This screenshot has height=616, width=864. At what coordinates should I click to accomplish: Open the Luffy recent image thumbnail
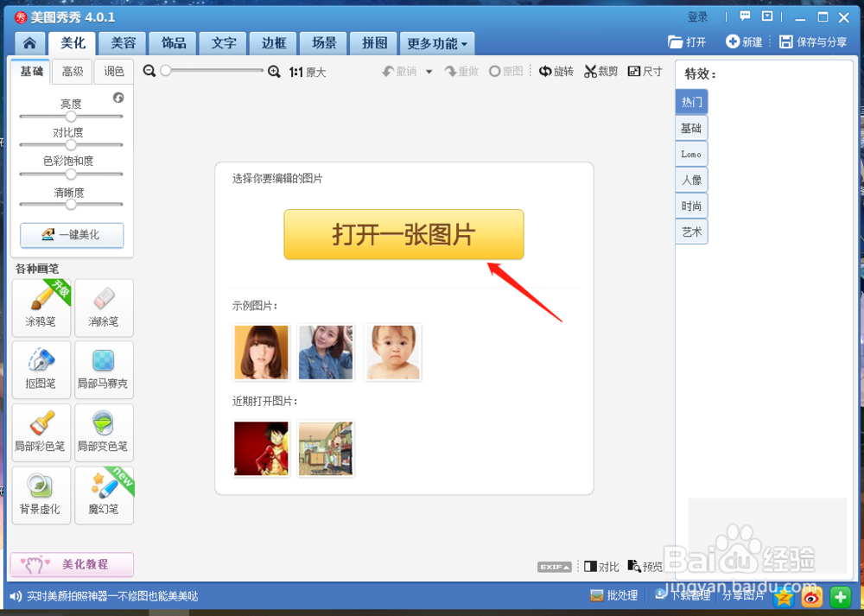261,448
